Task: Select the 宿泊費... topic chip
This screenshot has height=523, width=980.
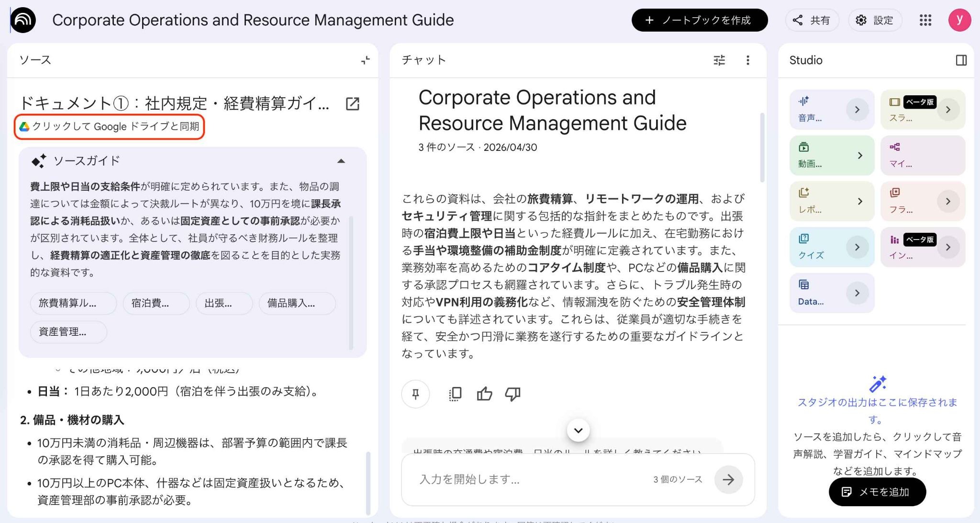Action: click(156, 303)
